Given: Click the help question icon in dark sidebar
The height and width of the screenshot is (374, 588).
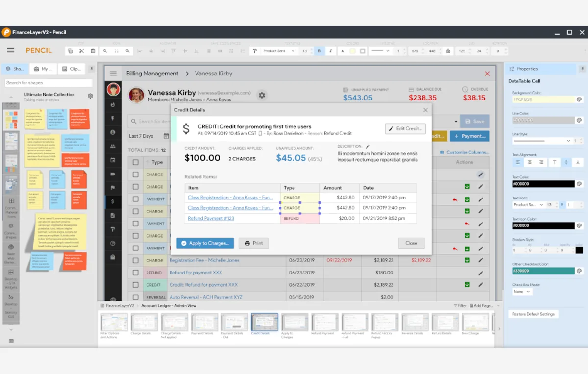Looking at the screenshot, I should click(113, 243).
